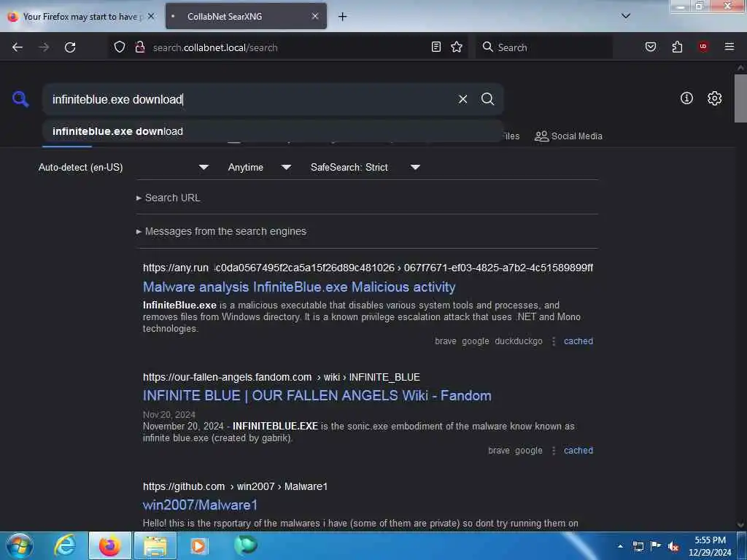Screen dimensions: 747x560
Task: Open a new tab with the plus button
Action: coord(343,17)
